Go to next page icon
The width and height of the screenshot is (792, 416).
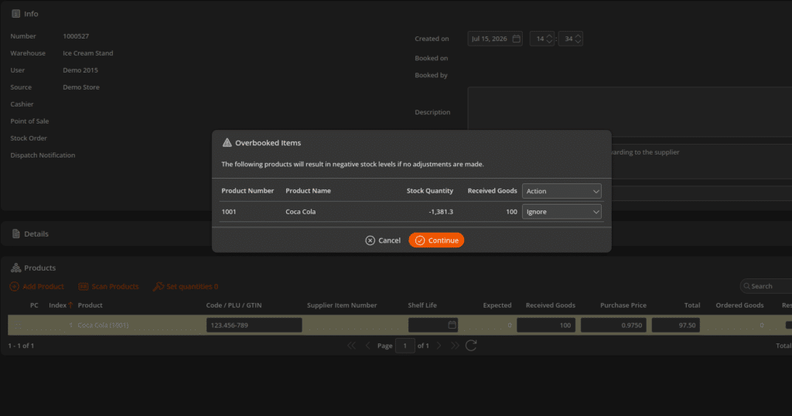click(x=438, y=345)
